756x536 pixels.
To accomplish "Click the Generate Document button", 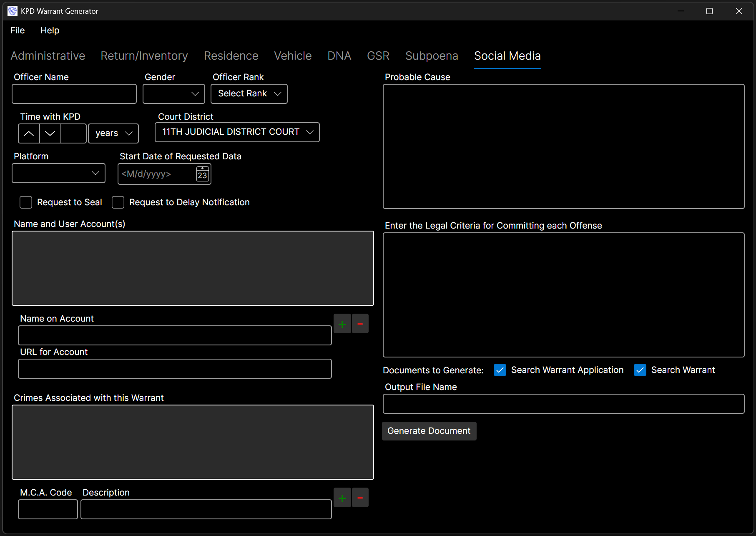I will (429, 430).
